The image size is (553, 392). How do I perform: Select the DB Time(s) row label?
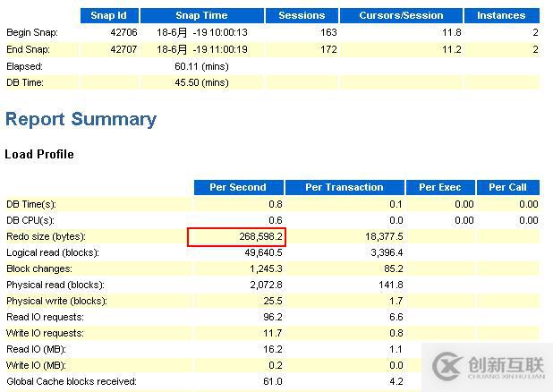point(31,204)
